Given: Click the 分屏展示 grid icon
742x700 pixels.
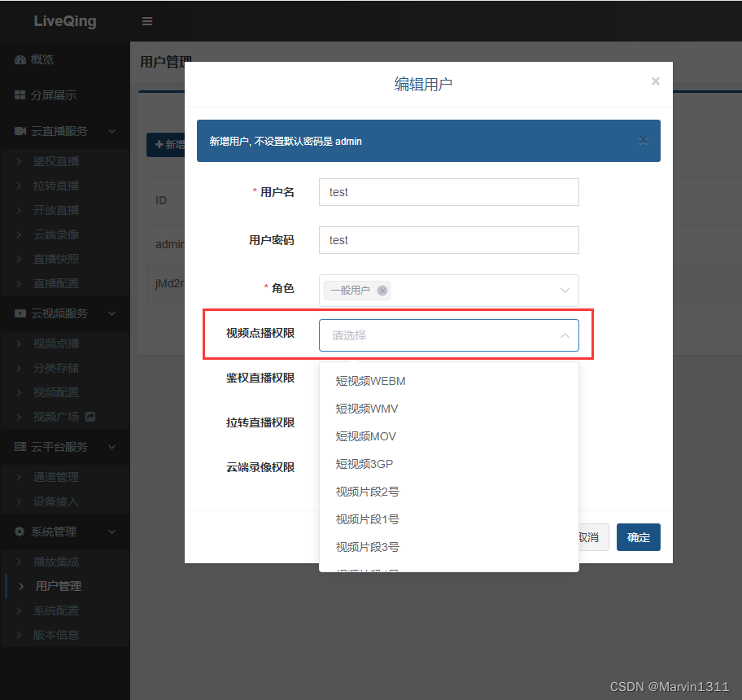Looking at the screenshot, I should point(20,95).
